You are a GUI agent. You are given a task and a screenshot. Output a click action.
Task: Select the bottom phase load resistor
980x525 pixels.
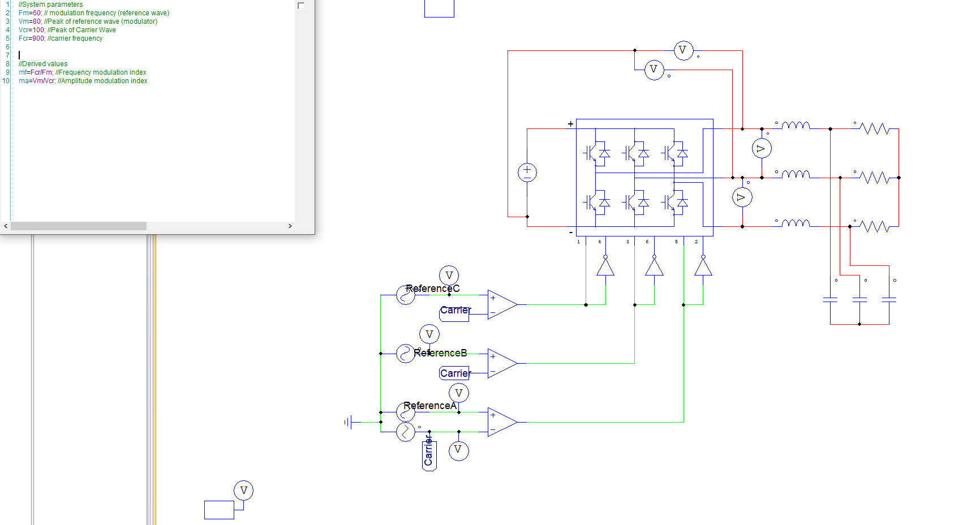pyautogui.click(x=875, y=226)
